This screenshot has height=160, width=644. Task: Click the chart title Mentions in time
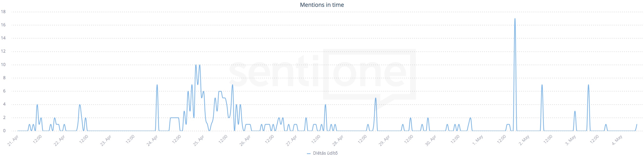322,5
